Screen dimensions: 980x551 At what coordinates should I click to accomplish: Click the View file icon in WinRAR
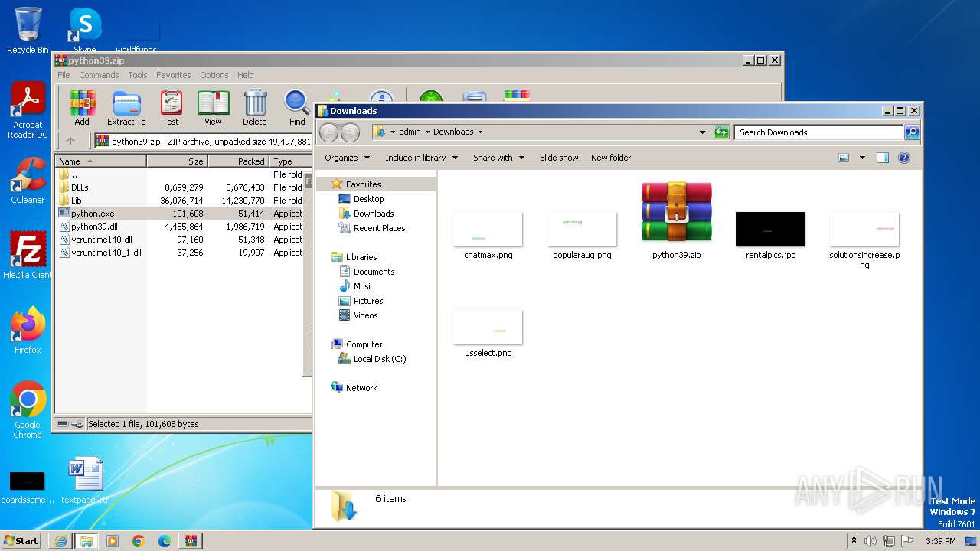coord(213,107)
